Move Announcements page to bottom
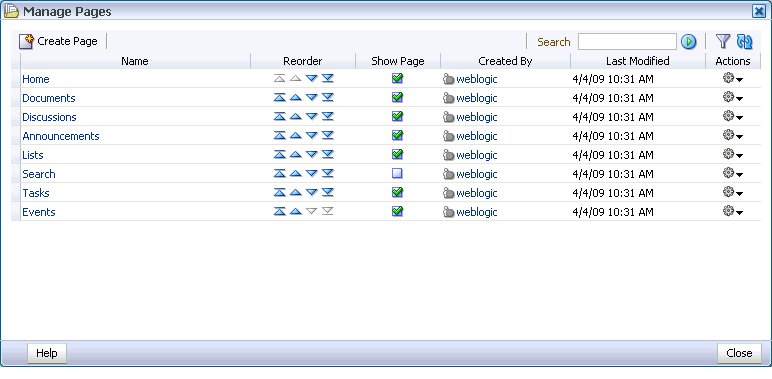Viewport: 772px width, 379px height. coord(328,135)
